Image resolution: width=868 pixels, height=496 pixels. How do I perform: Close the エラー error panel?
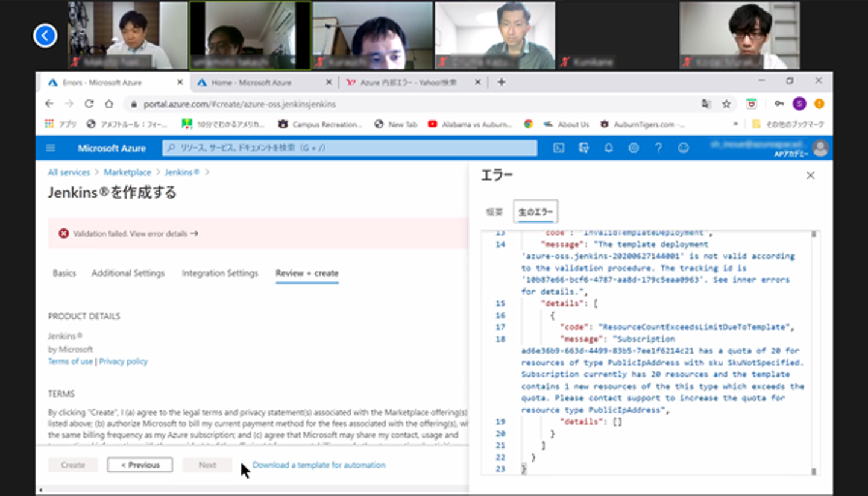click(x=810, y=175)
